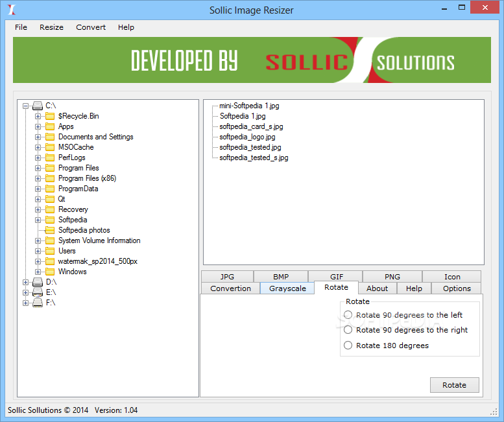Screen dimensions: 504x422
Task: Select Rotate 90 degrees to the left
Action: [x=348, y=315]
